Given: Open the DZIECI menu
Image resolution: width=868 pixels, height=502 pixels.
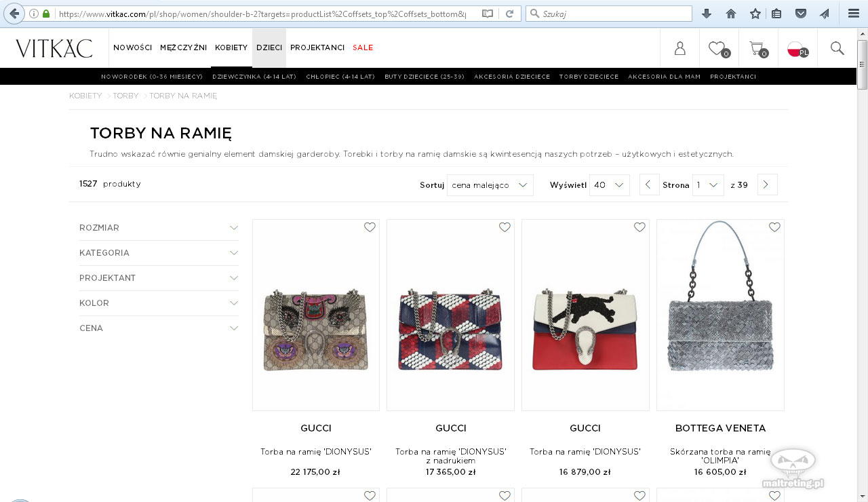Looking at the screenshot, I should [x=269, y=48].
